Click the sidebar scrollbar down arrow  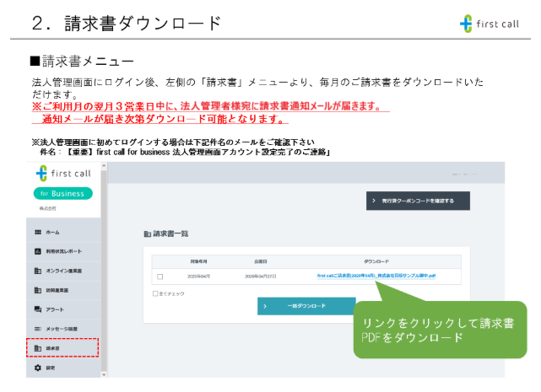point(104,374)
